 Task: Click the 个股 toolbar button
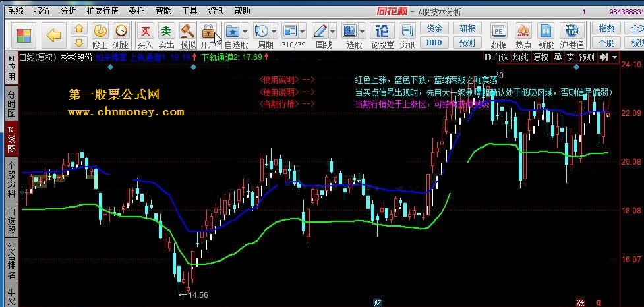606,42
